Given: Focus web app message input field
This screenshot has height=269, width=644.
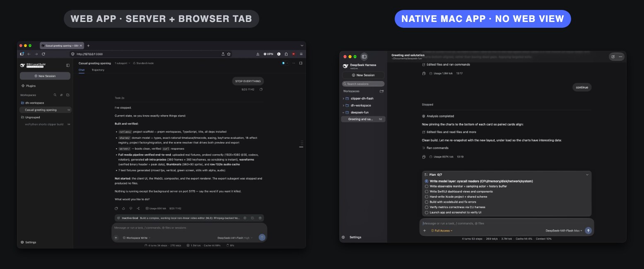Looking at the screenshot, I should [x=189, y=228].
